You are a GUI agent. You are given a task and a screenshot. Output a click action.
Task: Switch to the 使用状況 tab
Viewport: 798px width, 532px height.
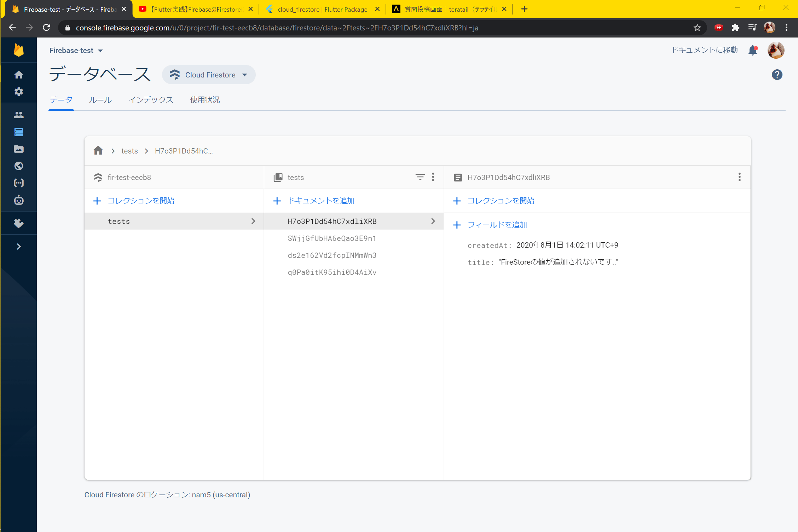click(x=205, y=100)
